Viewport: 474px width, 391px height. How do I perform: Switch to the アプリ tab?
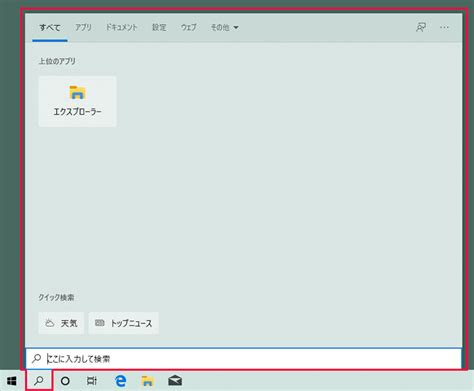tap(83, 27)
